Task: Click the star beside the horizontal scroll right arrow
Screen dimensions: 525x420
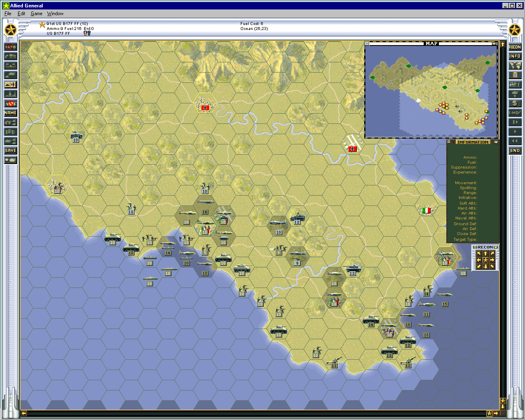Action: [x=489, y=413]
